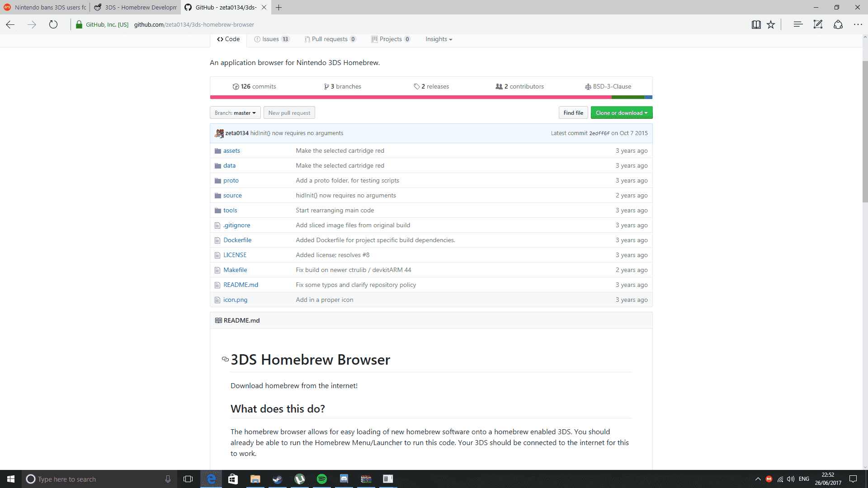Switch to 3DS Homebrew Development tab
Viewport: 868px width, 488px height.
tap(136, 7)
